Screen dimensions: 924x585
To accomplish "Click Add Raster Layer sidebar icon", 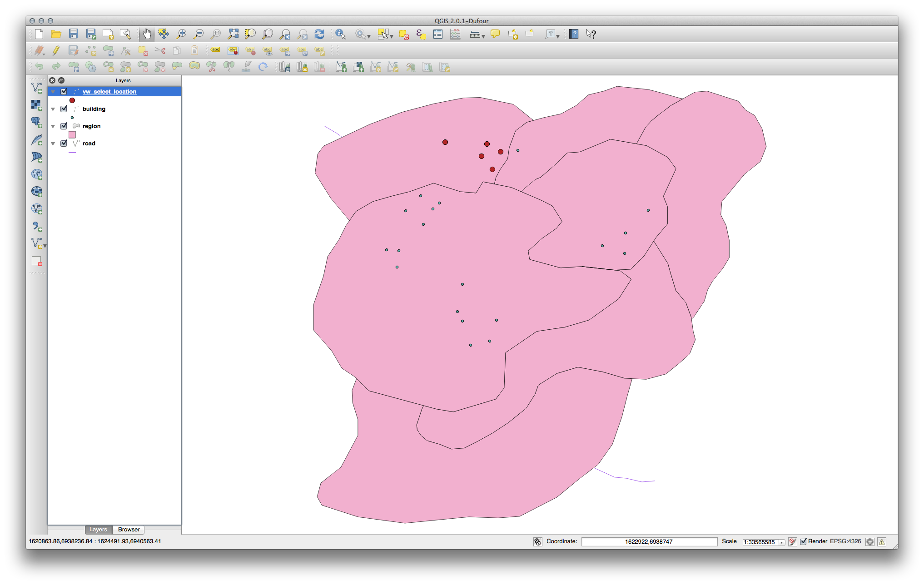I will [37, 105].
